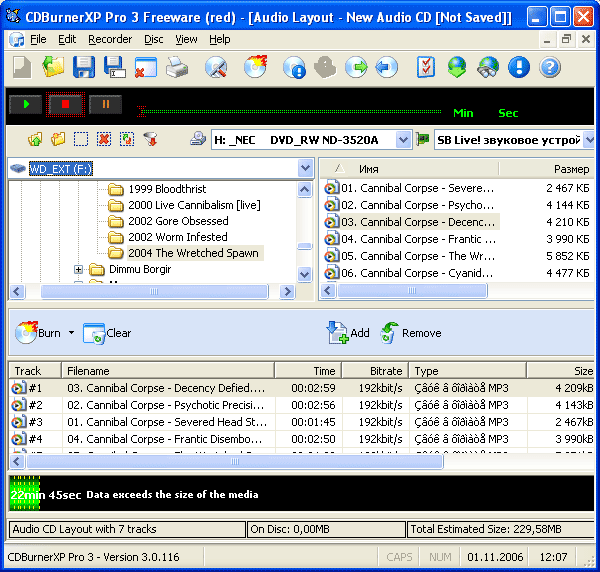Pause playback with orange pause button
This screenshot has height=572, width=600.
(106, 104)
